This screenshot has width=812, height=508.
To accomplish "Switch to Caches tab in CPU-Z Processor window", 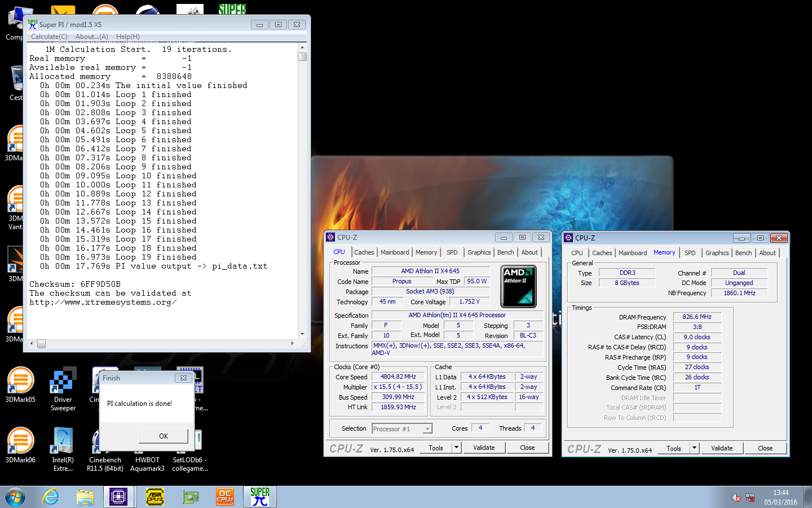I will point(364,252).
